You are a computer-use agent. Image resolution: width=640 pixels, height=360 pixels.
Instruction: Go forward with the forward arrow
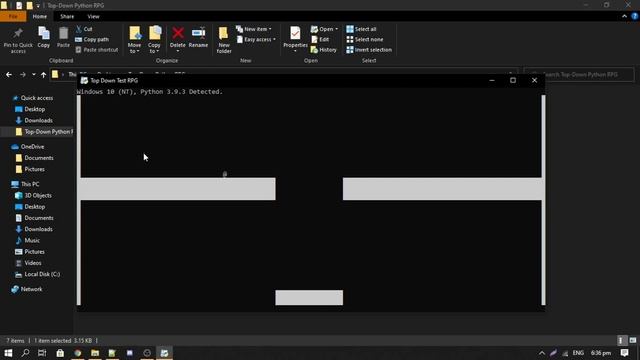coord(23,75)
